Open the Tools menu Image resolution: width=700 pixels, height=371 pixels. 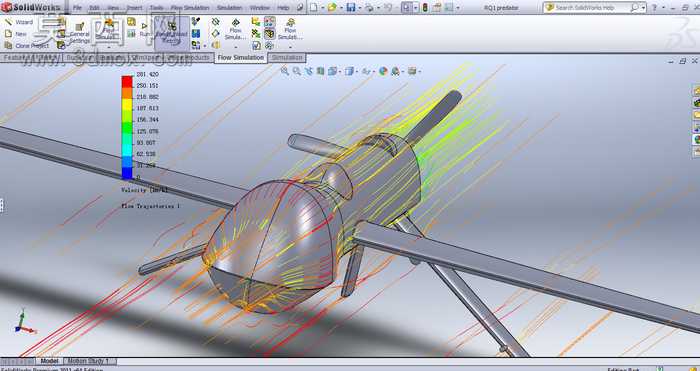(156, 8)
